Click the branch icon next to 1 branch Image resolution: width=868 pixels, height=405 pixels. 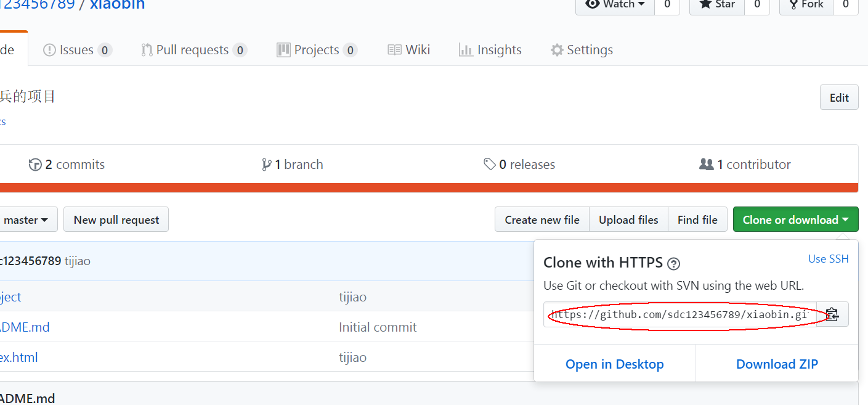[x=266, y=165]
